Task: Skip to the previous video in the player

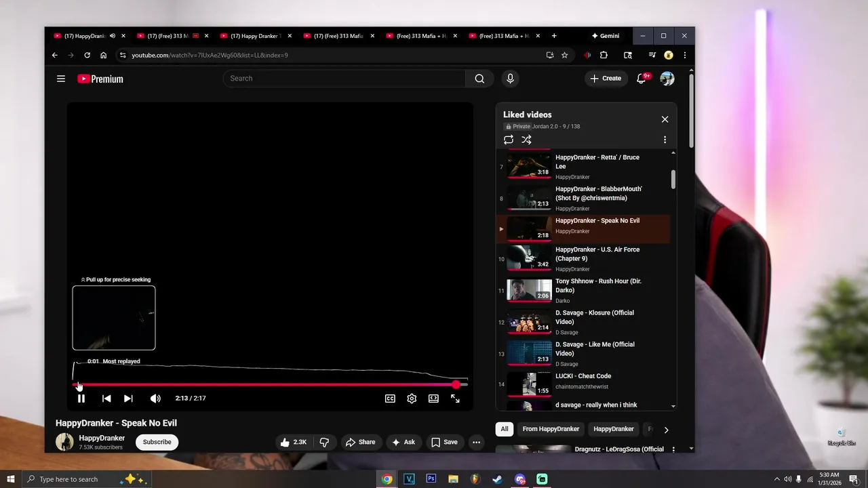Action: pos(106,399)
